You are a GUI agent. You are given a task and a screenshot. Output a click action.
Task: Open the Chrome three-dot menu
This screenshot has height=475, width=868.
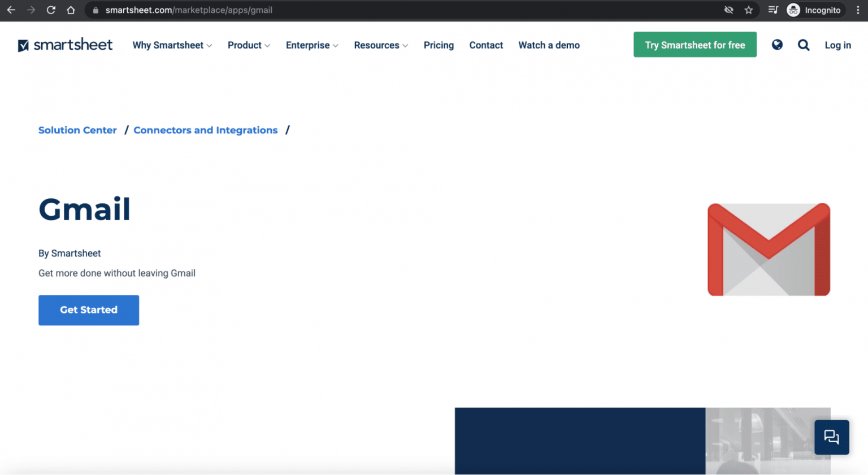coord(857,10)
